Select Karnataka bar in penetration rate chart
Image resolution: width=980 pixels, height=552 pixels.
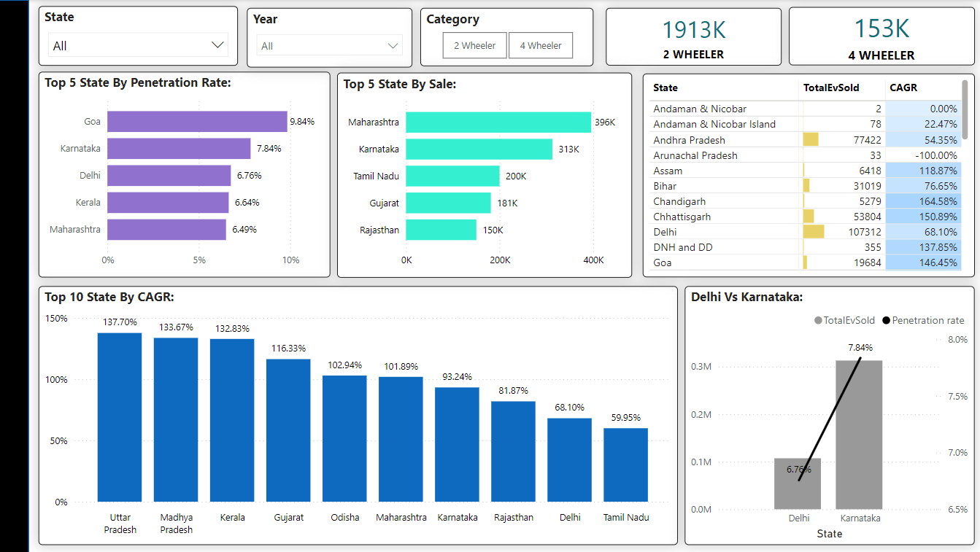pyautogui.click(x=179, y=149)
